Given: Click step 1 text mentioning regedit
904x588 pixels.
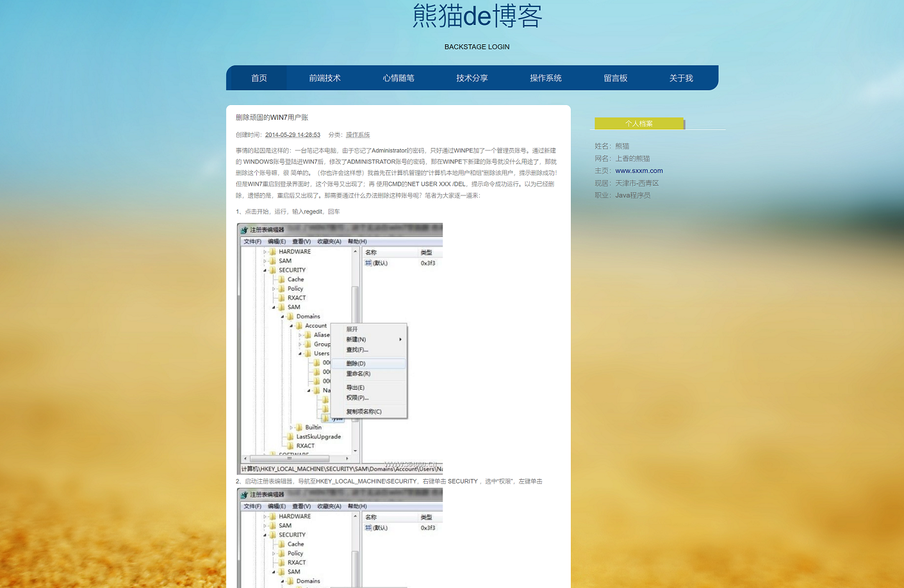Looking at the screenshot, I should [288, 211].
